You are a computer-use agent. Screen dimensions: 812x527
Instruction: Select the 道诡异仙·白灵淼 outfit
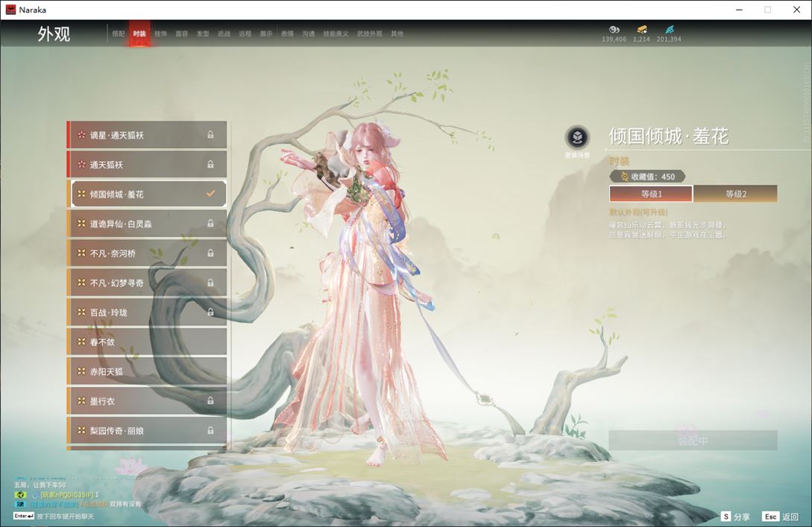[147, 224]
